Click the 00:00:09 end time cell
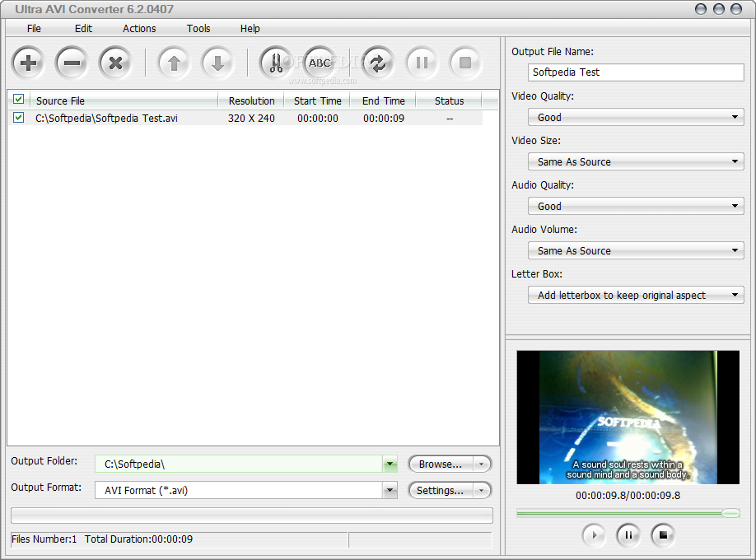Viewport: 756px width, 560px height. point(384,118)
